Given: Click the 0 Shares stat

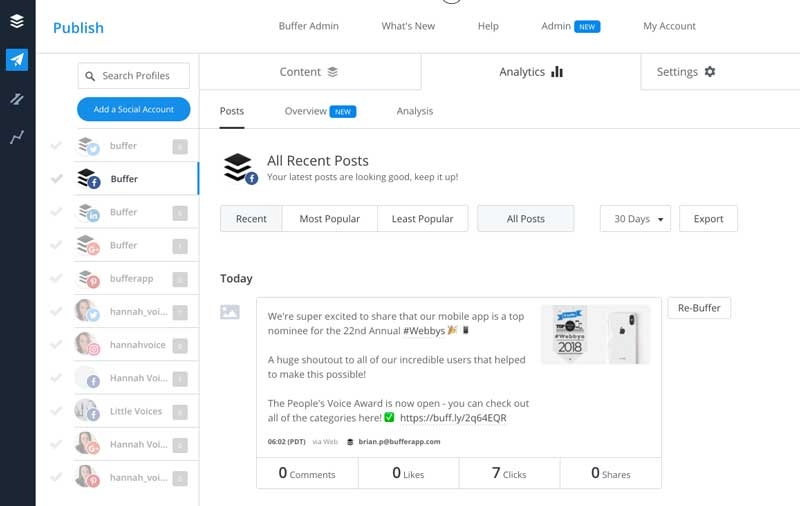Looking at the screenshot, I should click(611, 473).
